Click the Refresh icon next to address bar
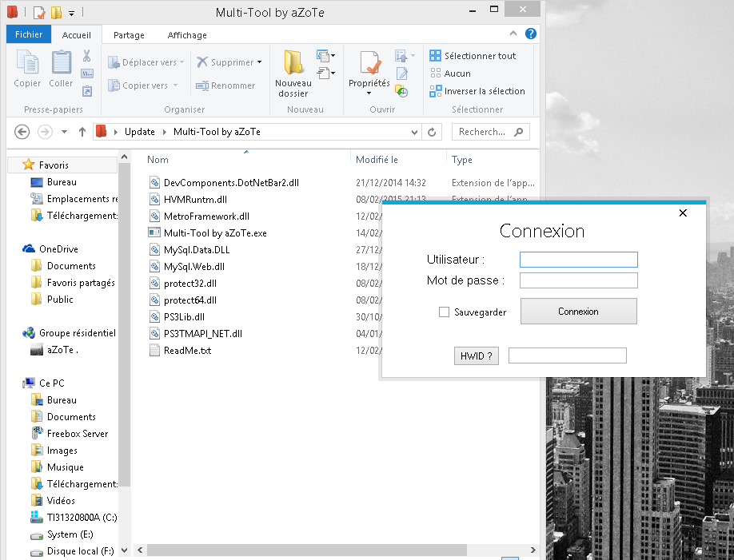 [432, 133]
